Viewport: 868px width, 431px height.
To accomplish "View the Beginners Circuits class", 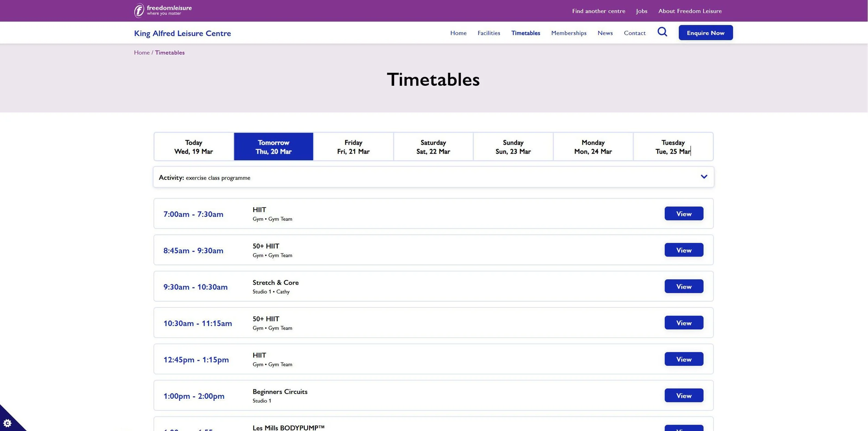I will click(x=684, y=396).
